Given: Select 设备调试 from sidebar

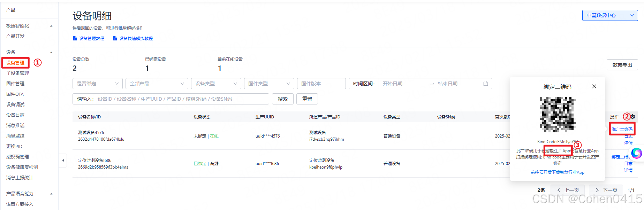Looking at the screenshot, I should (x=15, y=104).
